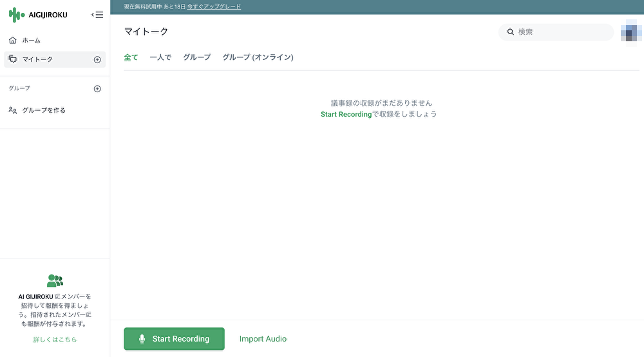Click the magnifier search icon
This screenshot has width=644, height=357.
(511, 32)
